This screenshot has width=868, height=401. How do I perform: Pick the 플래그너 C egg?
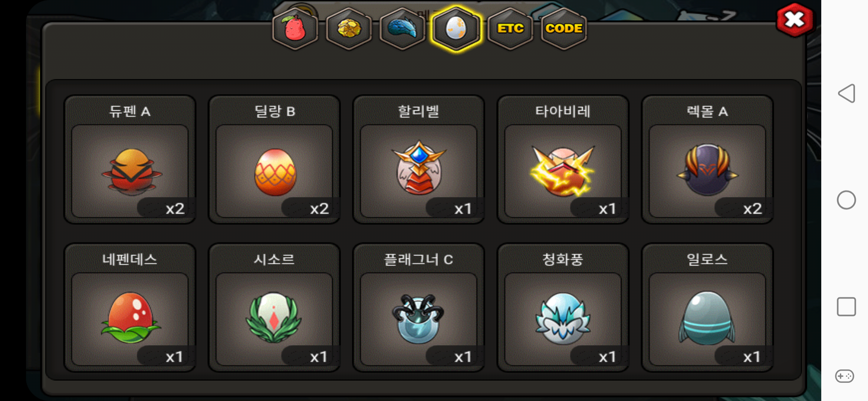click(418, 307)
